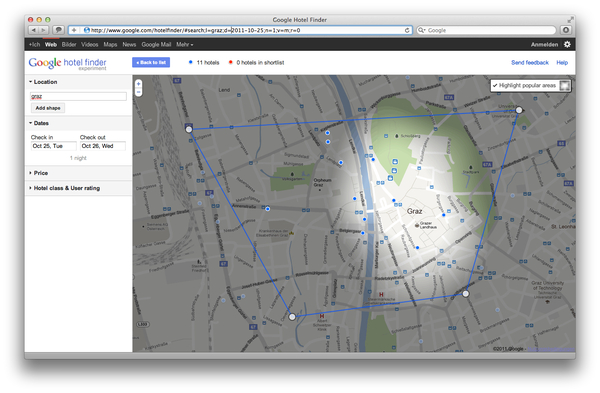Open Maps in the Google bar
The height and width of the screenshot is (393, 600).
tap(110, 44)
